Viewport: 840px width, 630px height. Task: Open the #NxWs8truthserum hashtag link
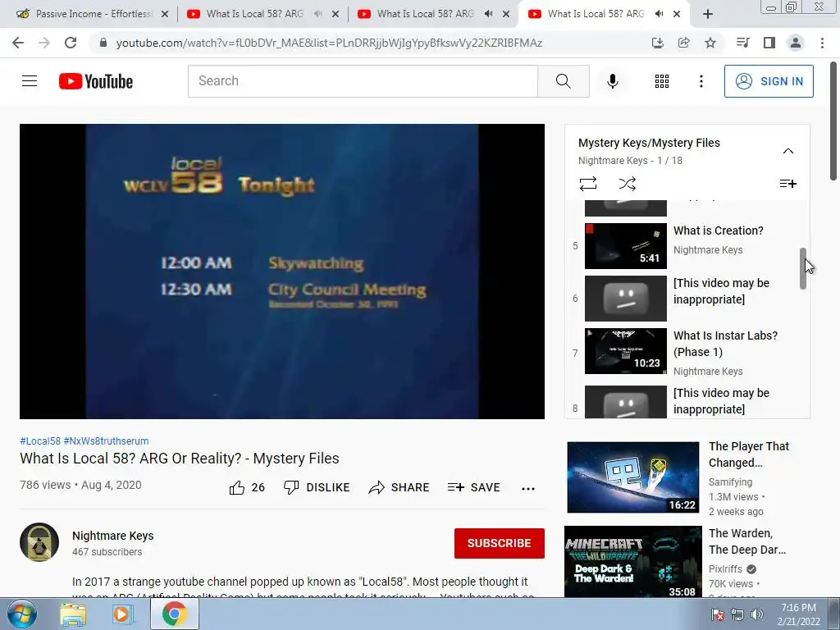coord(106,441)
